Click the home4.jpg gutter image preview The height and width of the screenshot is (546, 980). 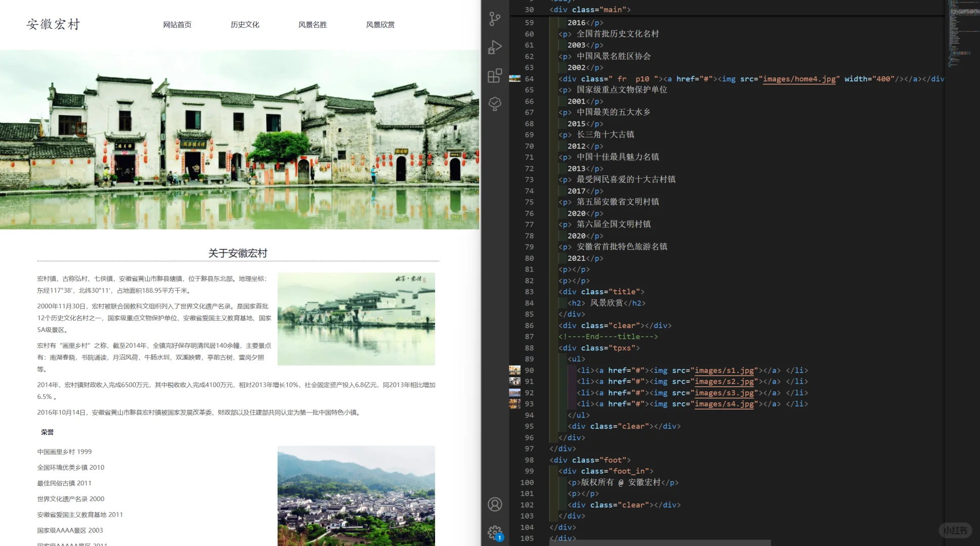tap(515, 78)
